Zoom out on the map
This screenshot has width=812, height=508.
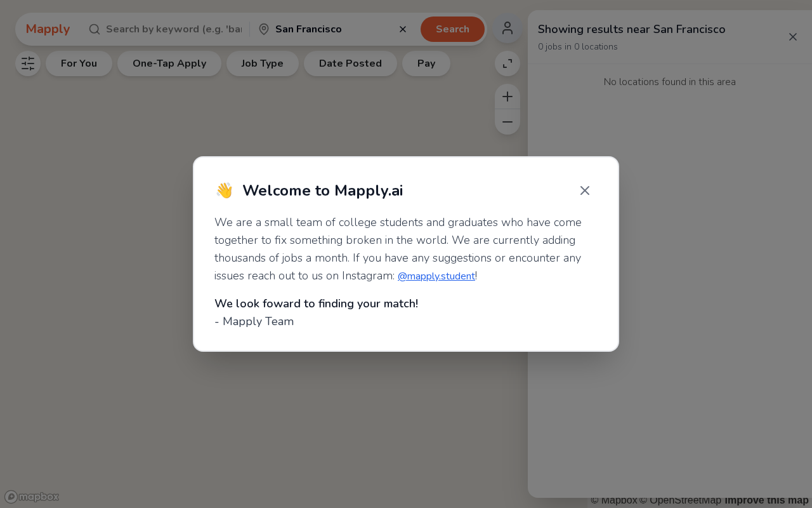click(507, 122)
